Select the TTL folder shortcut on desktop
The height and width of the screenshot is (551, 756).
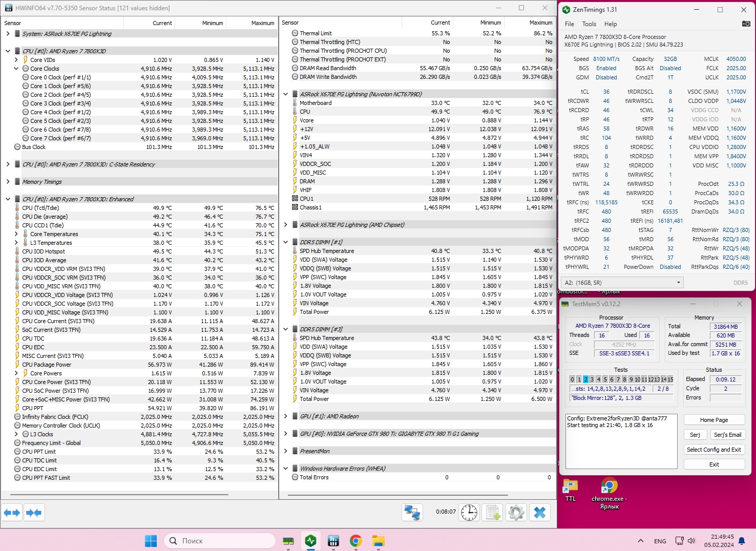tap(571, 490)
